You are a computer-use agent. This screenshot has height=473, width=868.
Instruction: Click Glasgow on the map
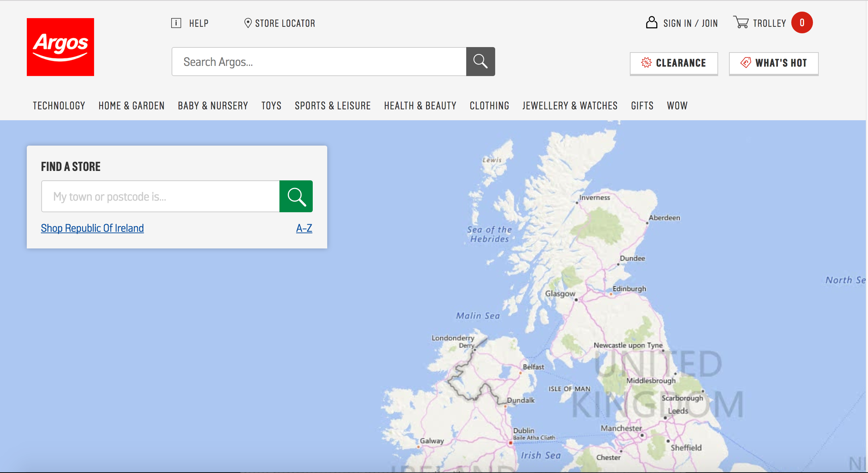pos(560,294)
